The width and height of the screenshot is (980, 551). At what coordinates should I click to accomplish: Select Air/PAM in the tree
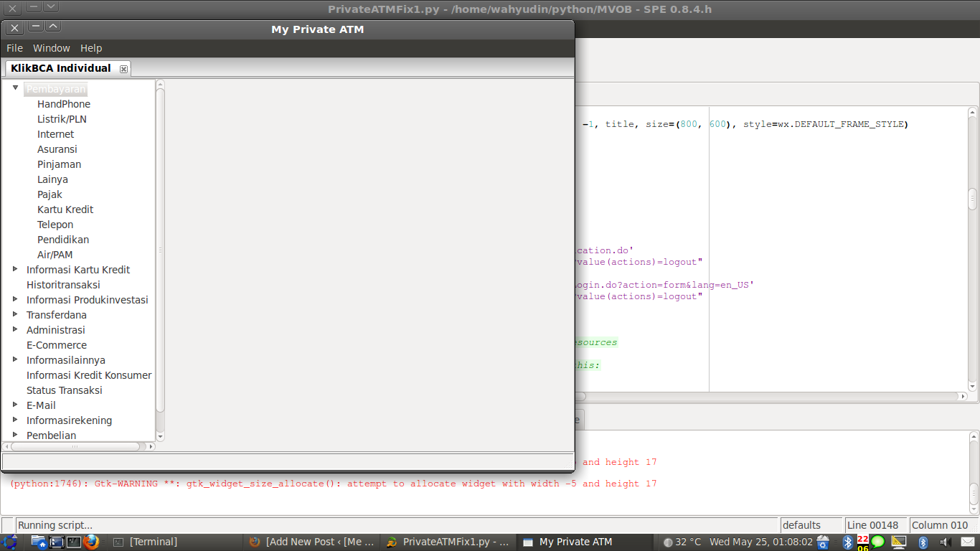point(55,255)
